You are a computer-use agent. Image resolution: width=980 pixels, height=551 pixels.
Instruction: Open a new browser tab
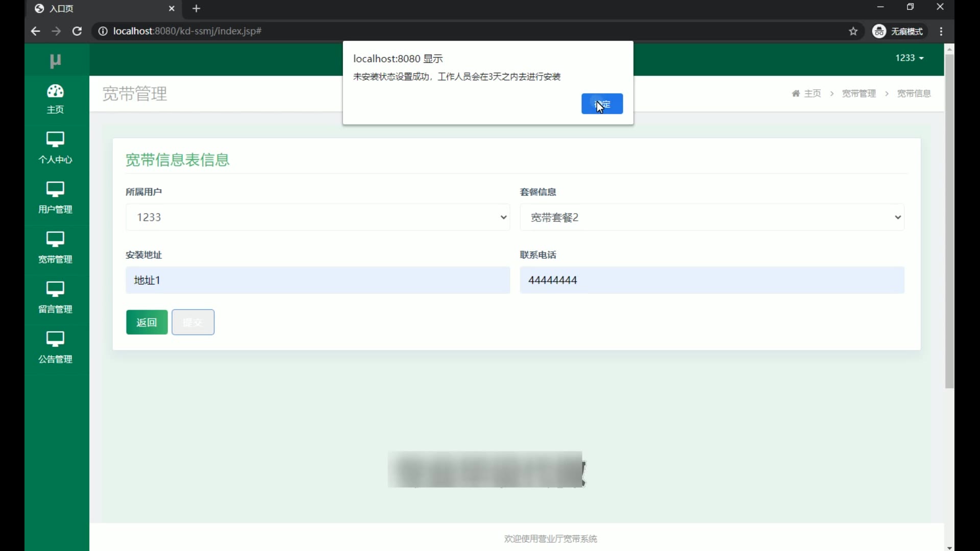197,9
